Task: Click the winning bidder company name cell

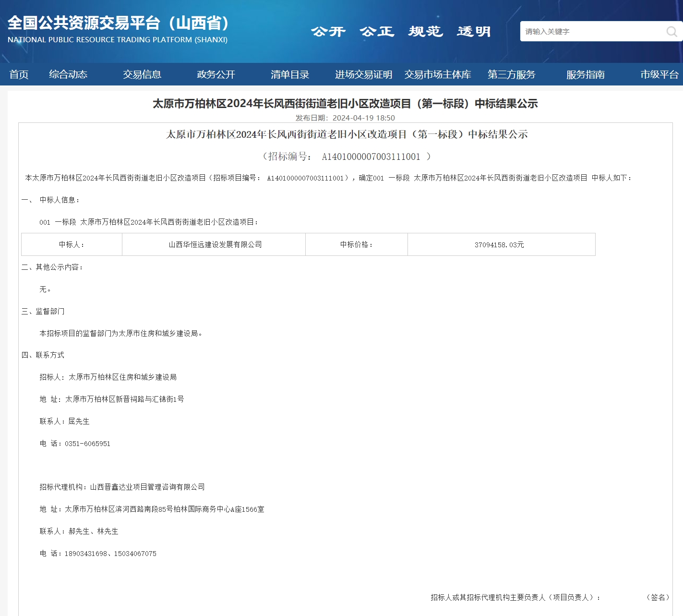Action: (215, 245)
